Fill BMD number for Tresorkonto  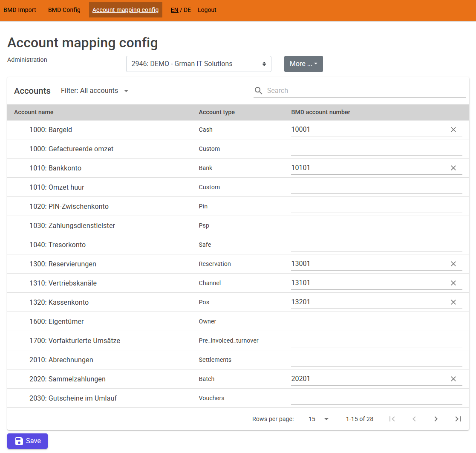pyautogui.click(x=376, y=245)
